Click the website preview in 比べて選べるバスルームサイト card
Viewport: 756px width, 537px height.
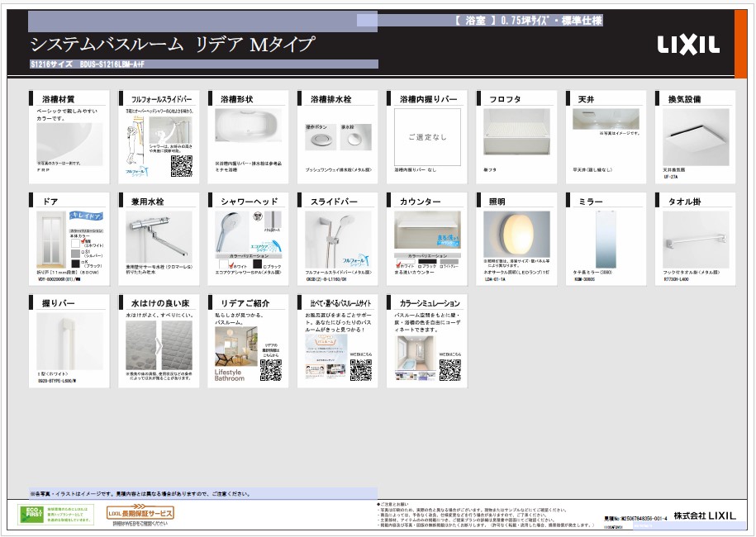326,356
